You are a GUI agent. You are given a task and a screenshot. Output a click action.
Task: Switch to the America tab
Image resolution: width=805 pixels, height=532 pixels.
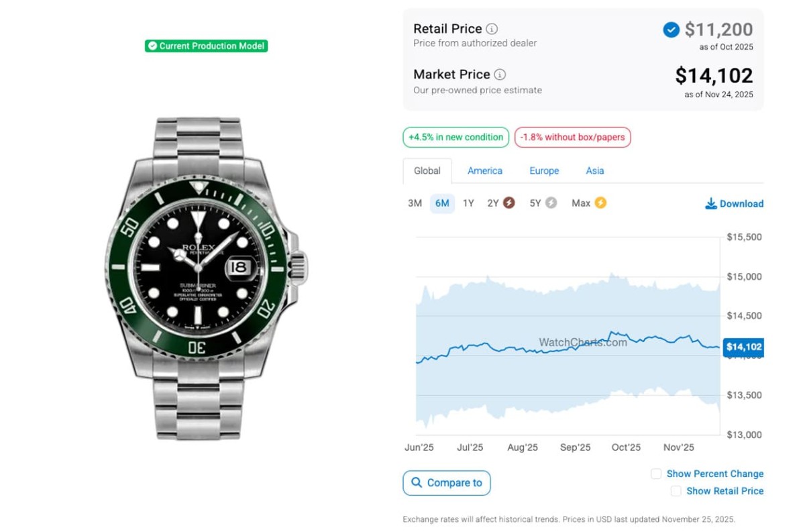pos(485,171)
